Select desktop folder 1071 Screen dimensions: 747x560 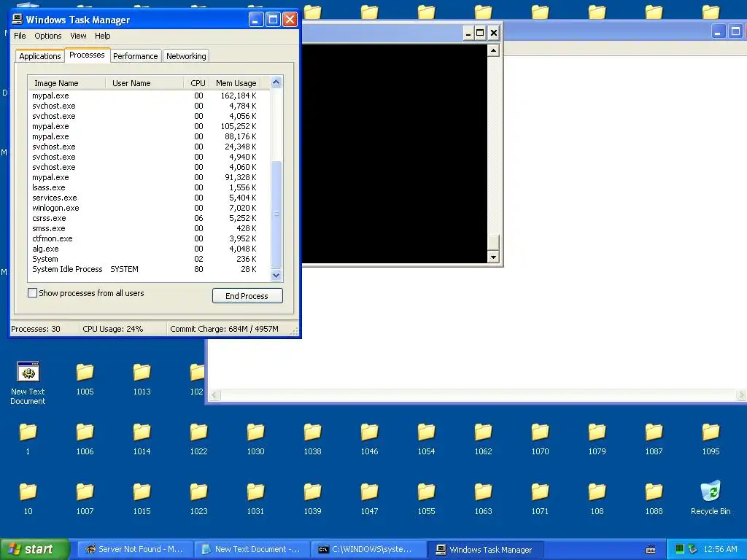pyautogui.click(x=541, y=499)
